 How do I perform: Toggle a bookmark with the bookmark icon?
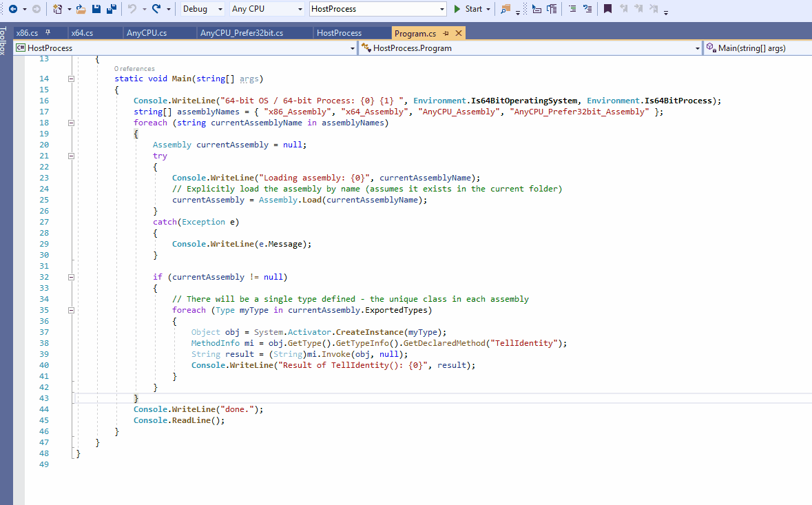click(607, 9)
